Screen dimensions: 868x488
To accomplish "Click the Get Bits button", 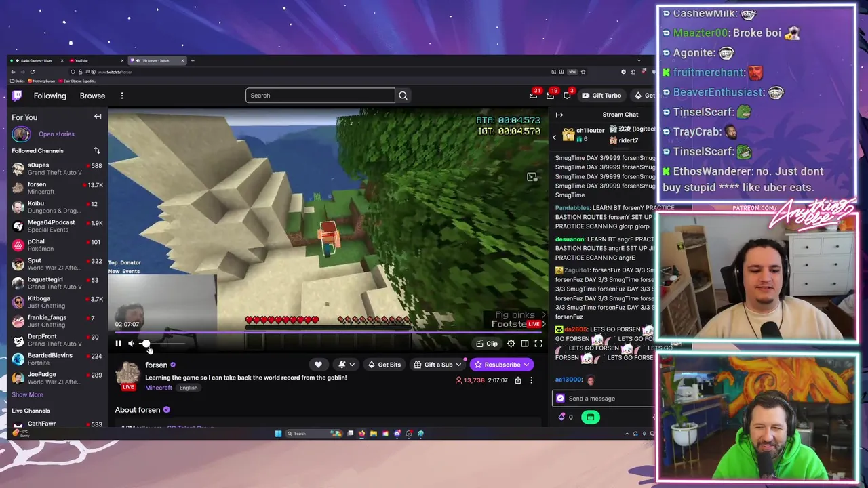I will 384,365.
